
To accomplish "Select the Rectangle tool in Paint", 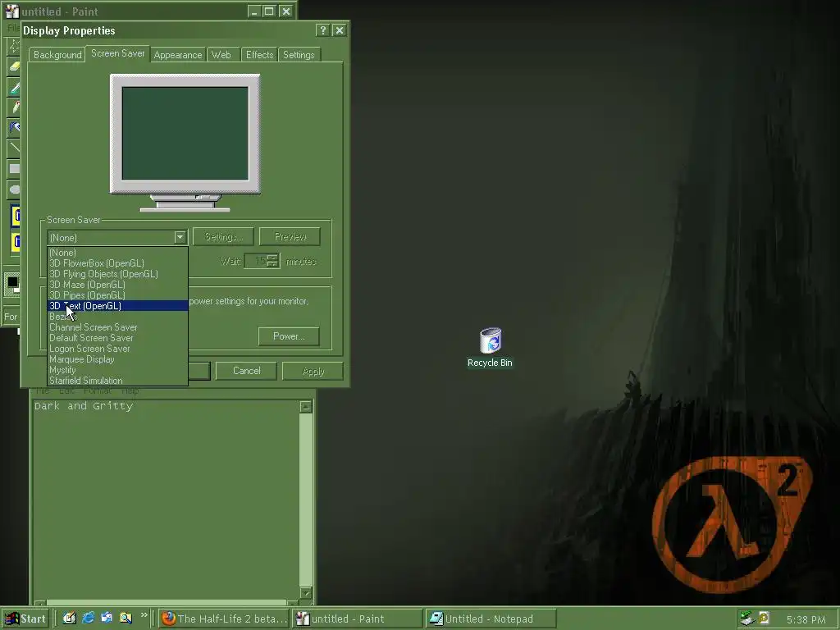I will point(14,168).
